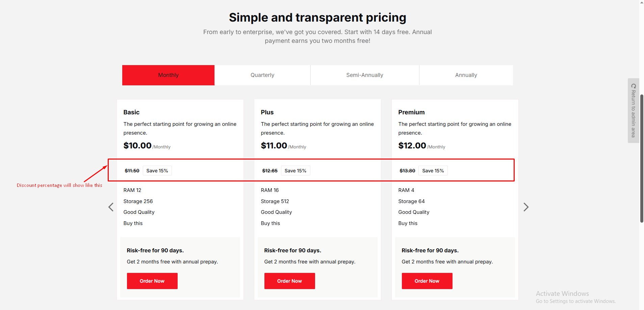Viewport: 644px width, 310px height.
Task: Click the Plus plan title
Action: (x=267, y=112)
